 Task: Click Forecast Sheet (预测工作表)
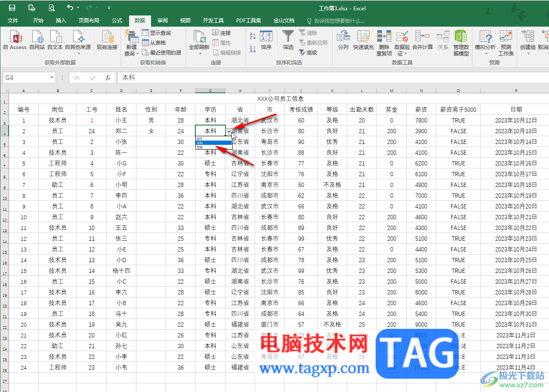tap(506, 43)
